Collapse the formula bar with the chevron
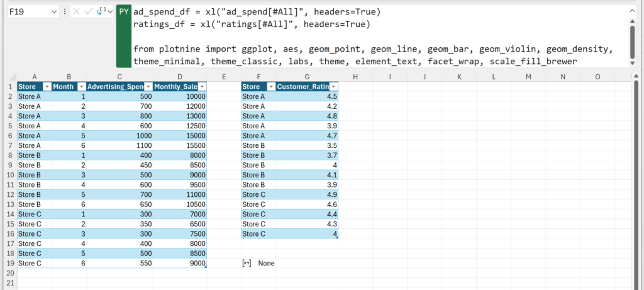Image resolution: width=644 pixels, height=290 pixels. click(x=632, y=11)
